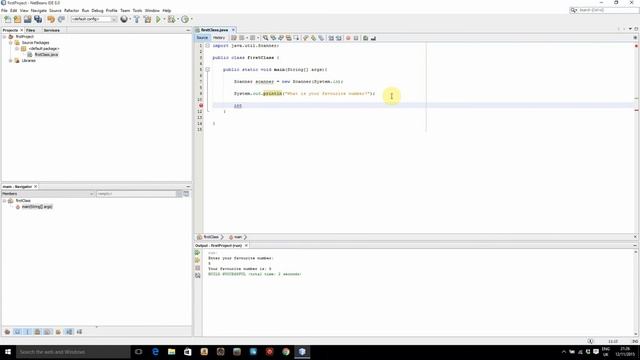Click the Source view button
Image resolution: width=640 pixels, height=360 pixels.
tap(202, 38)
